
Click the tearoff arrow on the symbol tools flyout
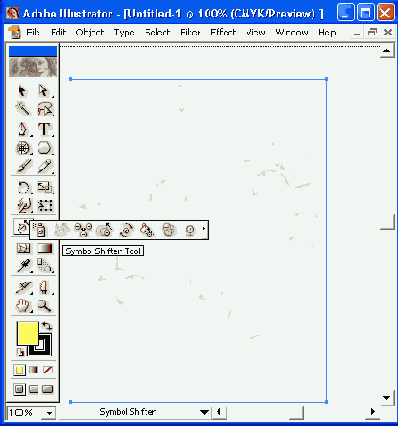point(204,229)
